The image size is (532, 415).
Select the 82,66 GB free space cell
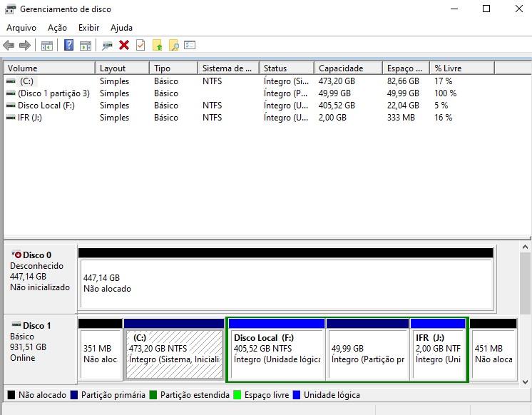pos(403,81)
